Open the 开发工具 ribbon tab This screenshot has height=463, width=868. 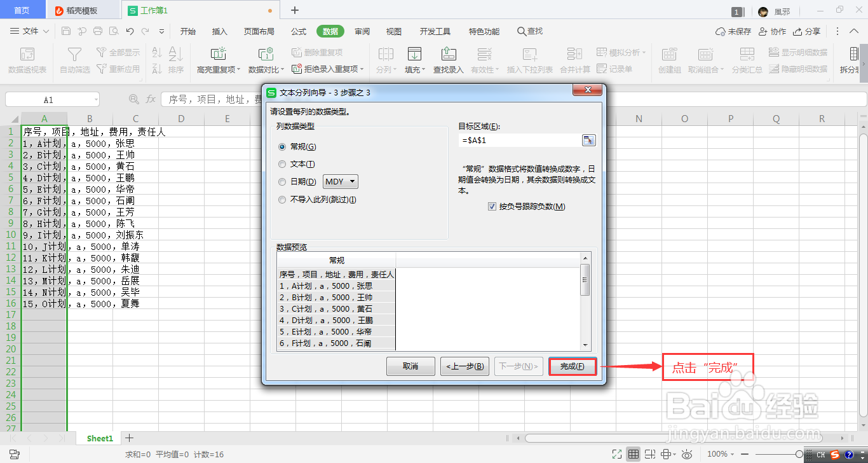(x=435, y=31)
